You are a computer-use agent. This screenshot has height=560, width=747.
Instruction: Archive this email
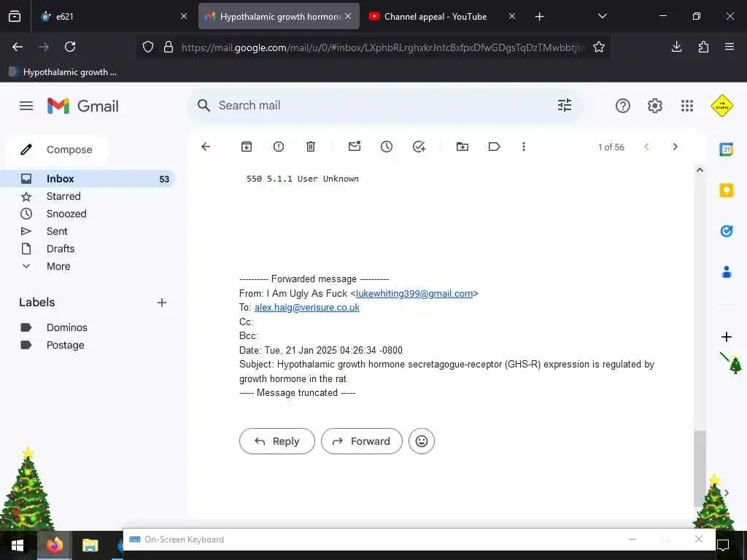[247, 147]
